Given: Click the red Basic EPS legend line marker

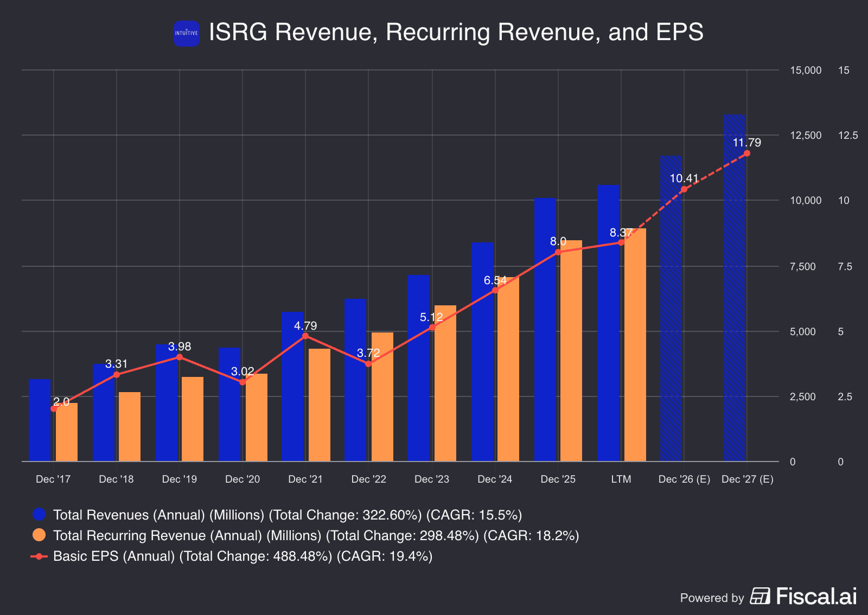Looking at the screenshot, I should click(x=39, y=556).
